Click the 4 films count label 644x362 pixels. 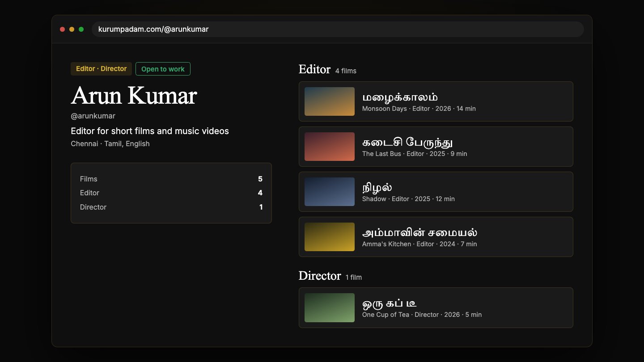pyautogui.click(x=346, y=71)
